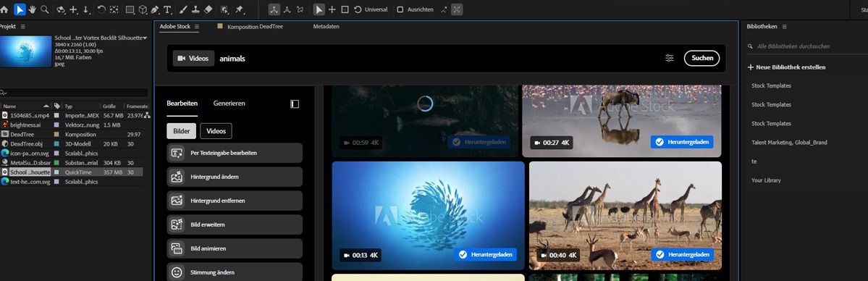Image resolution: width=868 pixels, height=281 pixels.
Task: Select the Bearbeiten tab
Action: [x=182, y=104]
